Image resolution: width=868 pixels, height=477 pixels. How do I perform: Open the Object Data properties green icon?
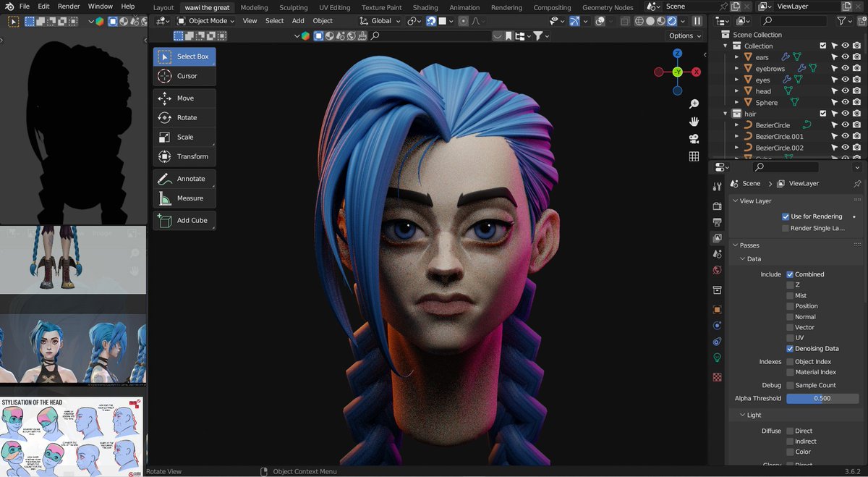(718, 358)
